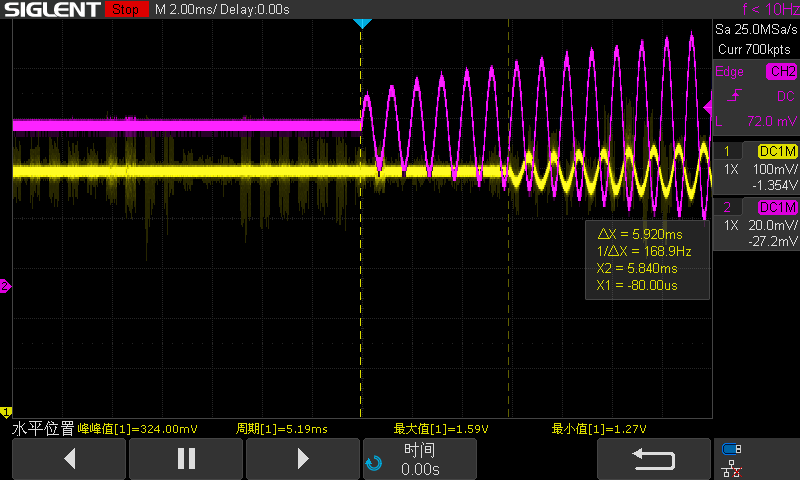
Task: Select the Edge trigger type label
Action: (729, 71)
